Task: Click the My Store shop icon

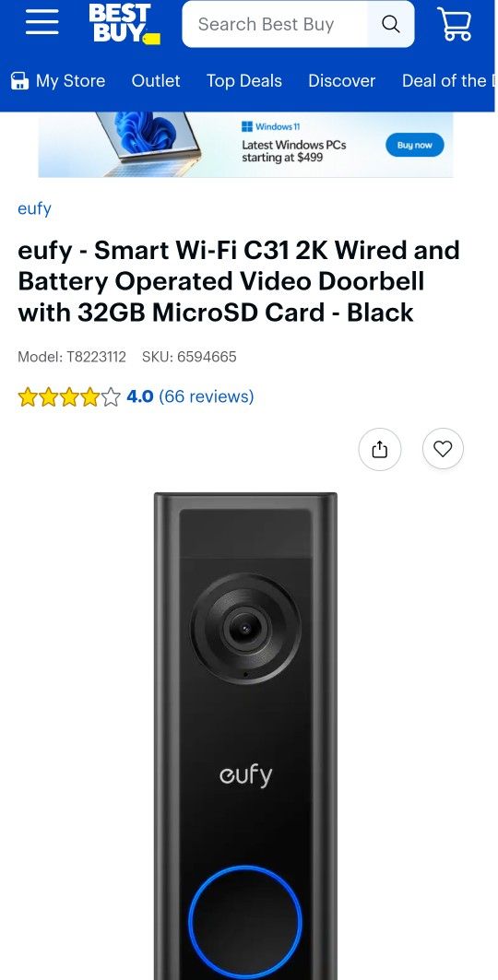Action: click(20, 81)
